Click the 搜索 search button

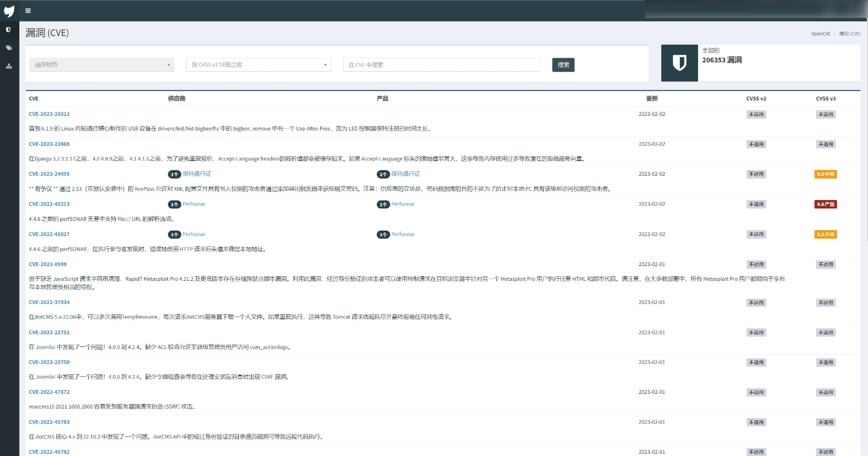(x=563, y=64)
